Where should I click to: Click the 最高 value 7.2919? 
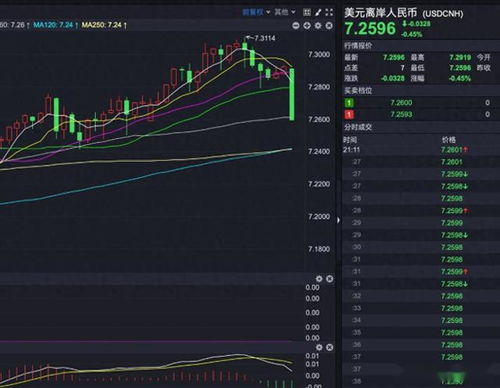click(460, 58)
